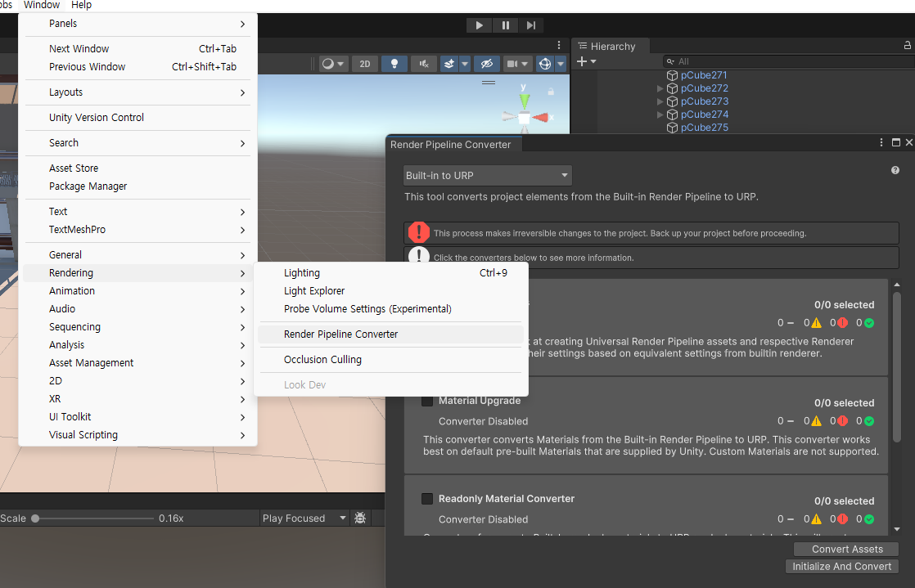The image size is (915, 588).
Task: Select Occlusion Culling menu entry
Action: (x=390, y=360)
